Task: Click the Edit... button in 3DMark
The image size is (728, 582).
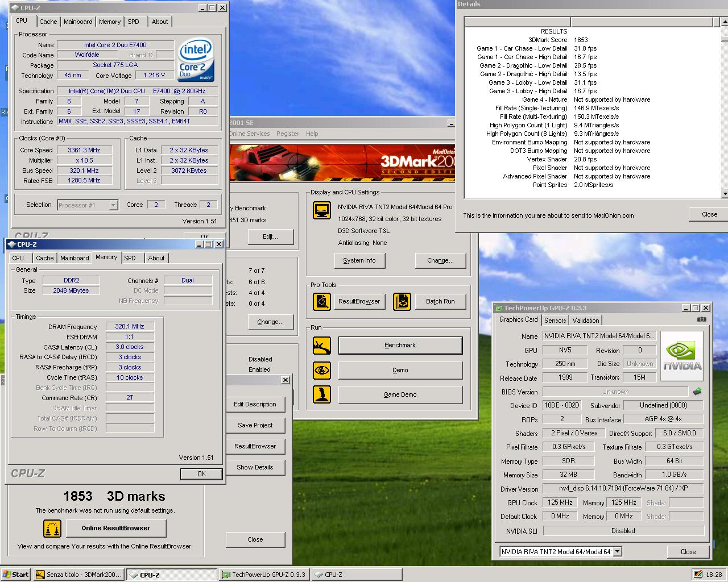Action: pyautogui.click(x=270, y=236)
